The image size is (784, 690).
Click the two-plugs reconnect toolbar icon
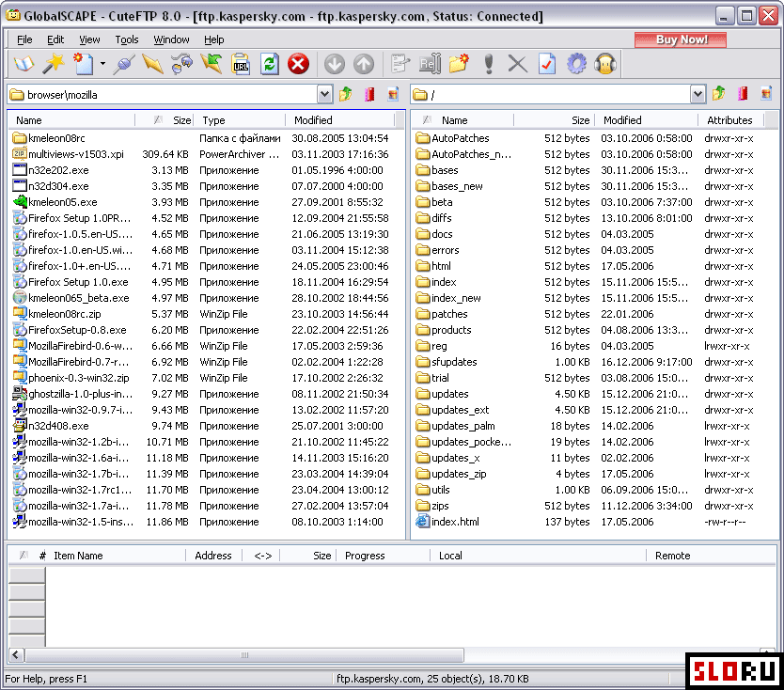pyautogui.click(x=182, y=64)
